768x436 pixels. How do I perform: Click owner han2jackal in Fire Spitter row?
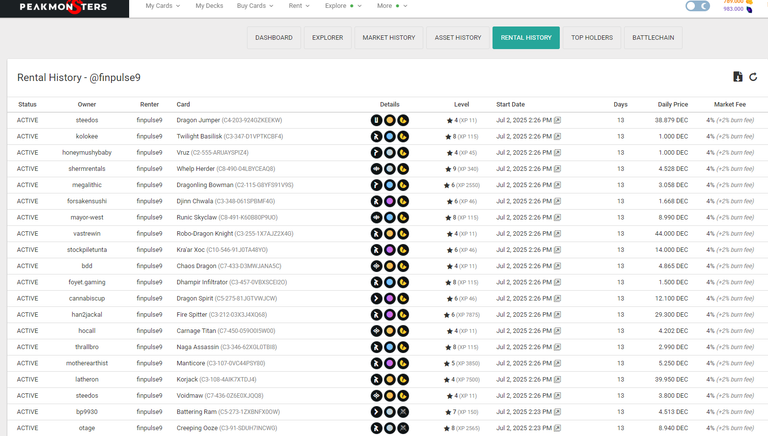(87, 315)
